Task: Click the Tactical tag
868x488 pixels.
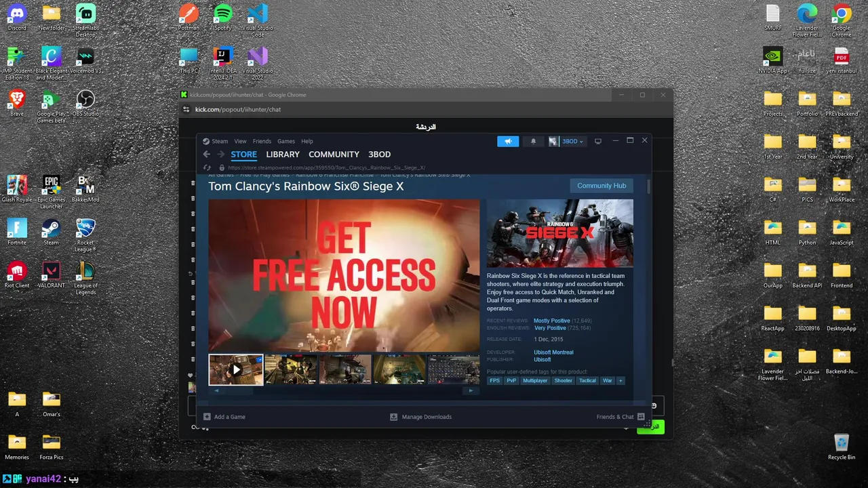Action: pyautogui.click(x=587, y=381)
